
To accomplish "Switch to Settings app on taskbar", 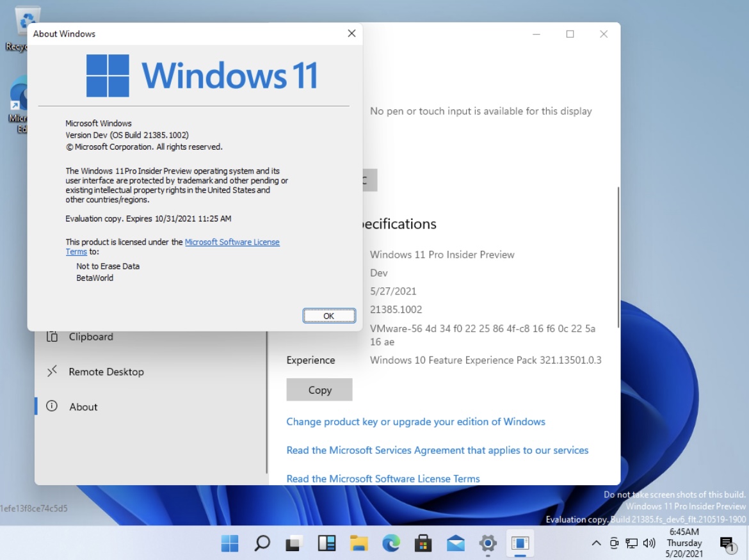I will [488, 543].
